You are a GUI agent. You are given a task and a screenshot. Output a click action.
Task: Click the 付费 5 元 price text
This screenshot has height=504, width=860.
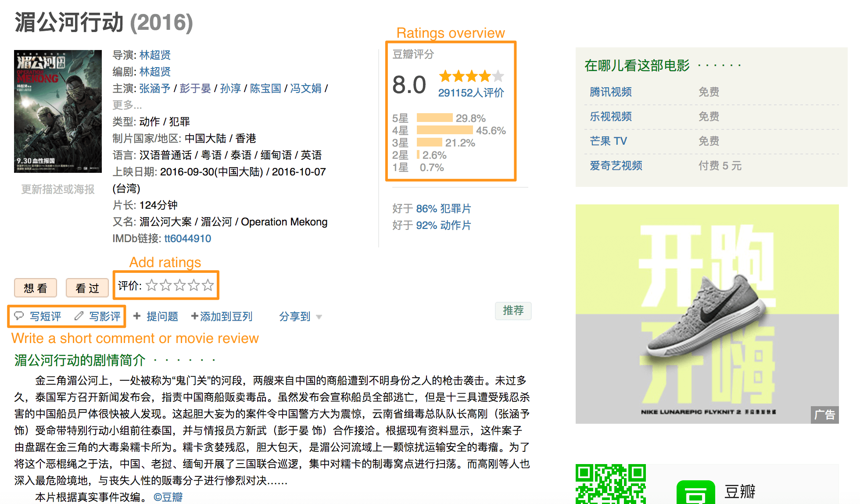[720, 165]
